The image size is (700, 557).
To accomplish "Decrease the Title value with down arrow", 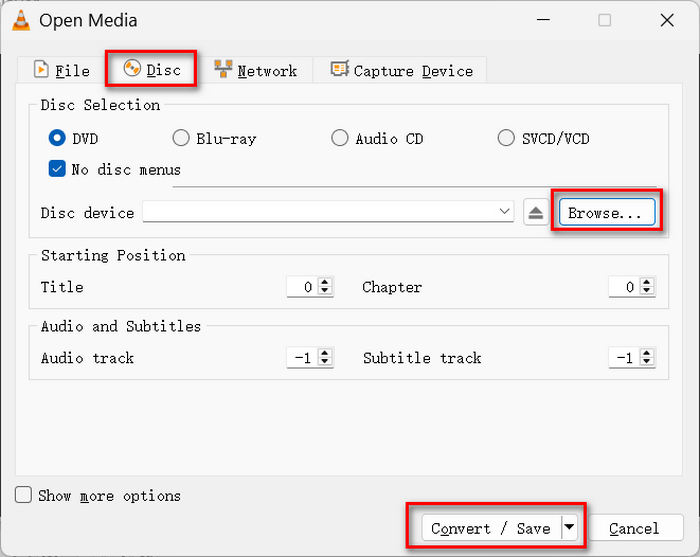I will [325, 291].
